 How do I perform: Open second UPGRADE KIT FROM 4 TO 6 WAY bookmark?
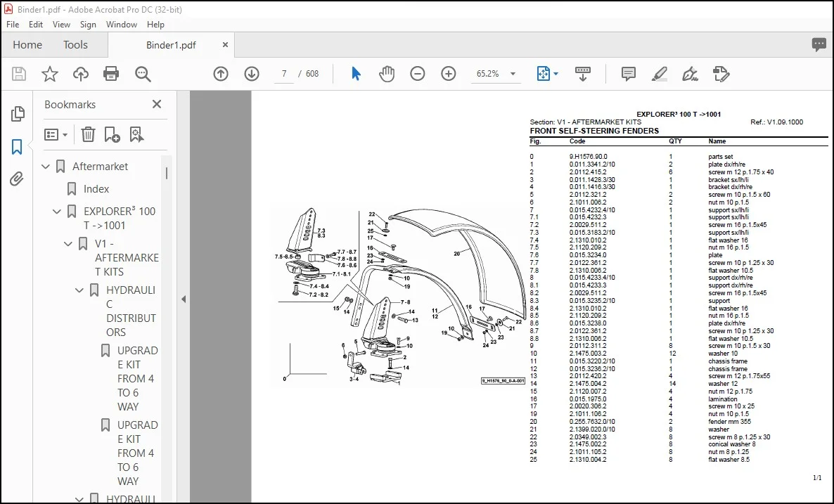[138, 453]
